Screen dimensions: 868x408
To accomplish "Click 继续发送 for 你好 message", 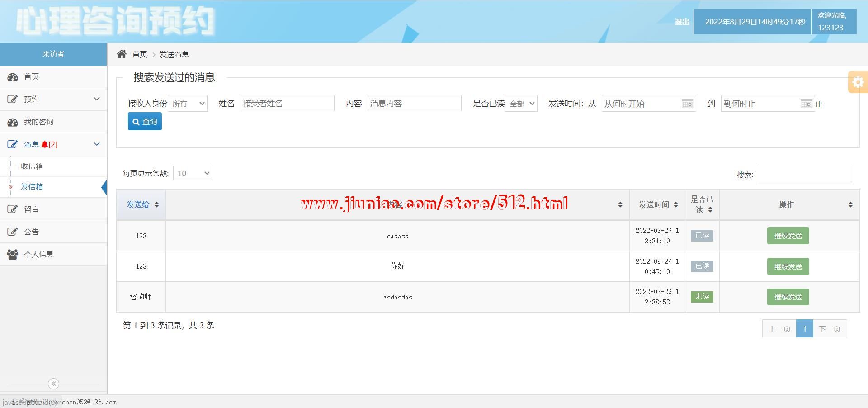I will 788,266.
